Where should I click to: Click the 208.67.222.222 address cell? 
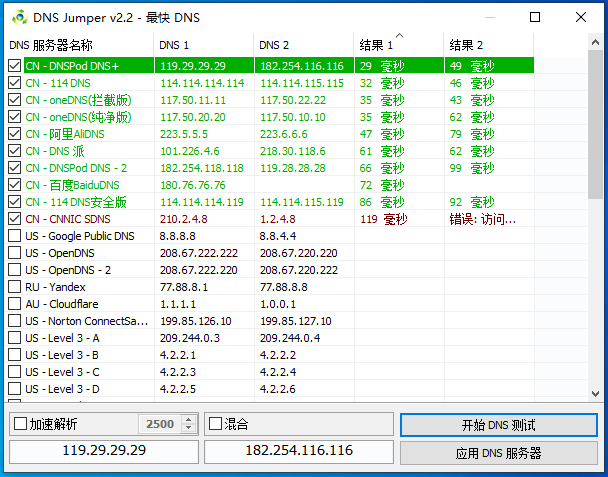coord(199,253)
